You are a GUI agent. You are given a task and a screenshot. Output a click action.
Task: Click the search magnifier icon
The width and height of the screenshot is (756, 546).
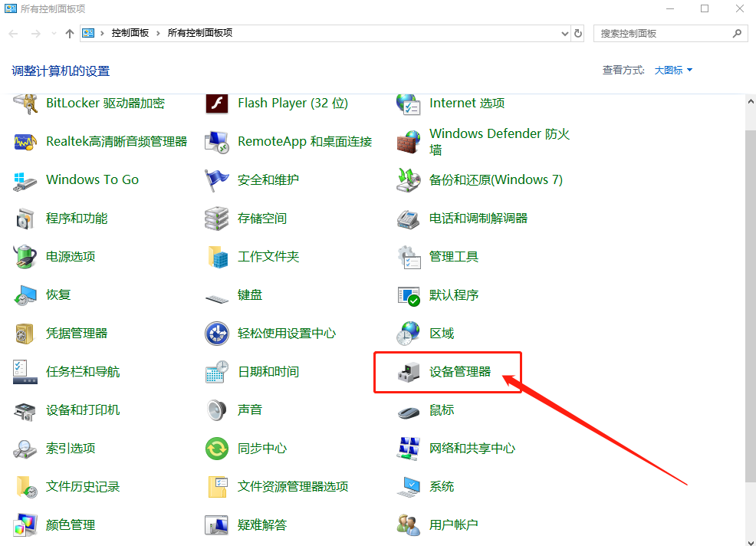tap(737, 33)
